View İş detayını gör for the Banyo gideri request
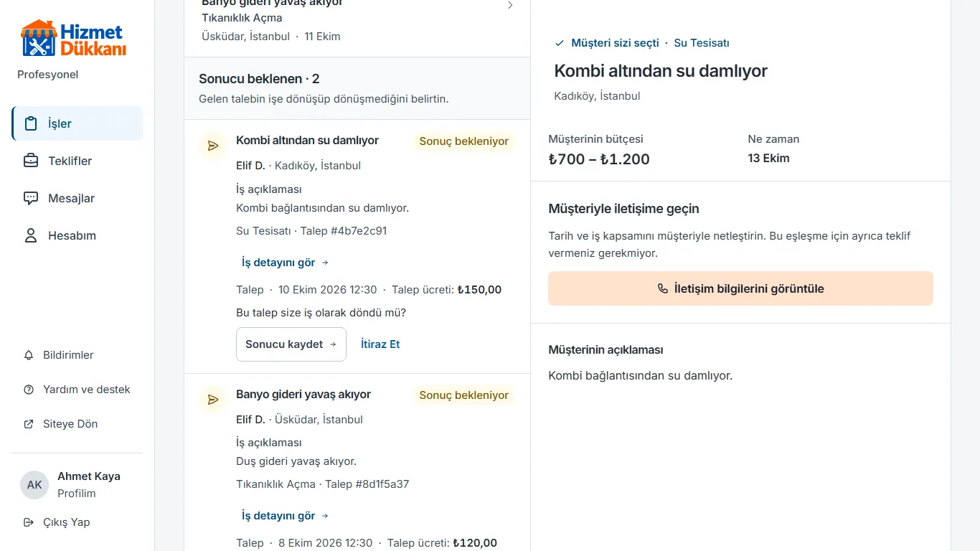This screenshot has height=551, width=980. point(286,516)
